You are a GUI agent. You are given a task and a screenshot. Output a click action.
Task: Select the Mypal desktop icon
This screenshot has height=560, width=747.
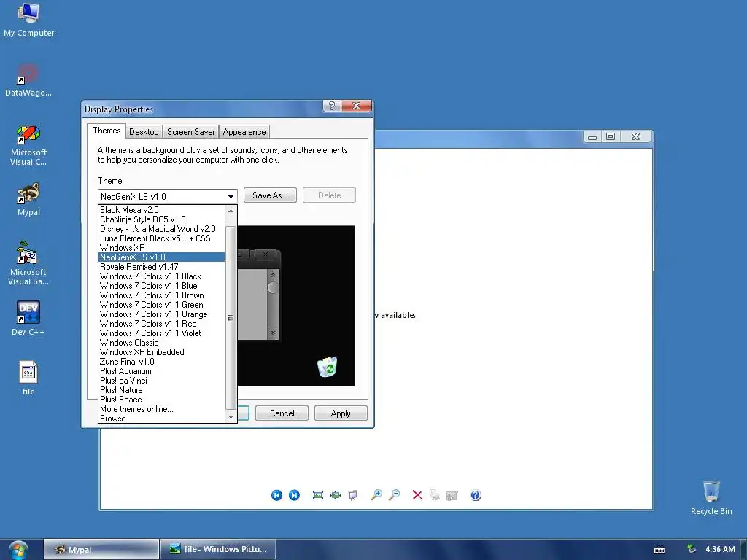[28, 200]
